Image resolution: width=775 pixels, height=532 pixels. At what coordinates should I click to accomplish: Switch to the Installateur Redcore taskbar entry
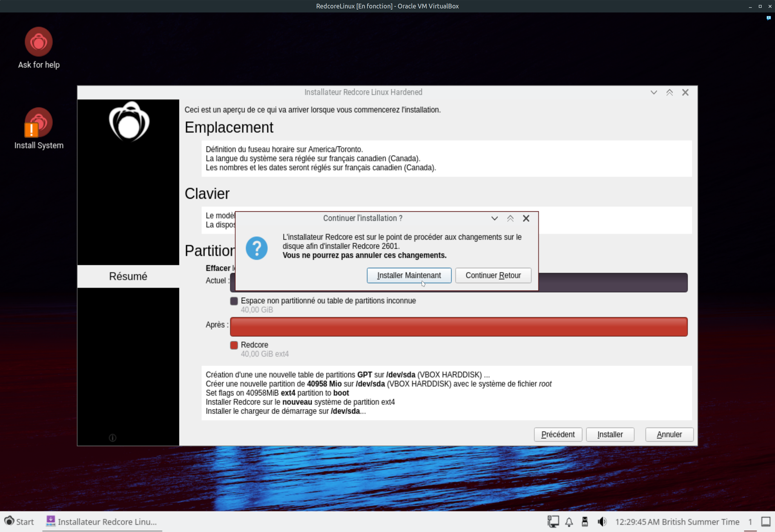coord(102,522)
